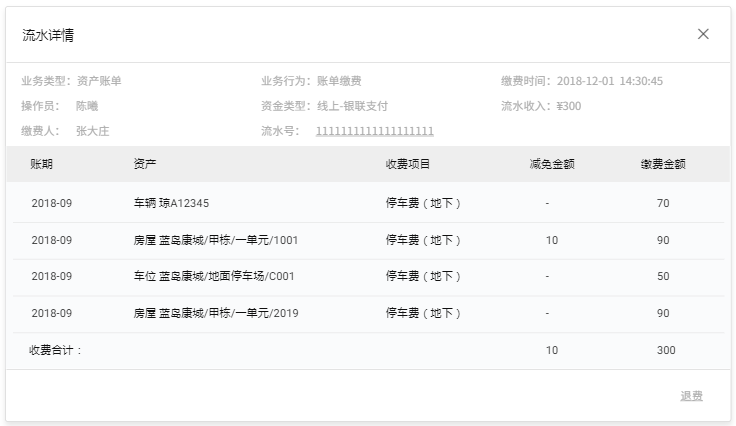This screenshot has width=736, height=426.
Task: Click the 缴费金额 column header
Action: tap(663, 164)
